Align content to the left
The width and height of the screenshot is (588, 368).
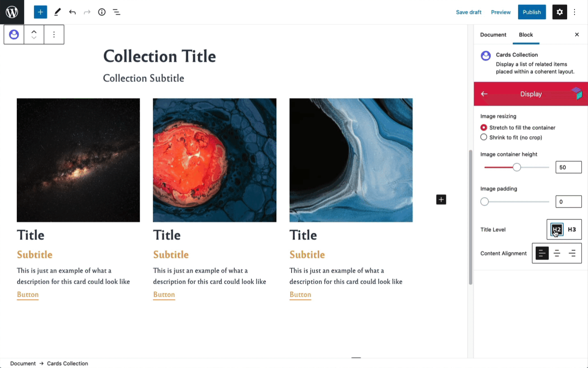(x=542, y=254)
